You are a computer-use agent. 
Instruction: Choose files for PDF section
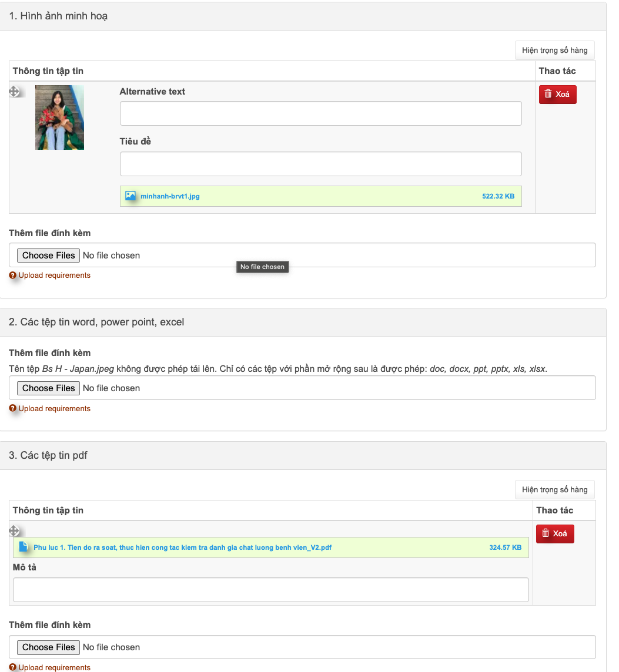pyautogui.click(x=49, y=647)
